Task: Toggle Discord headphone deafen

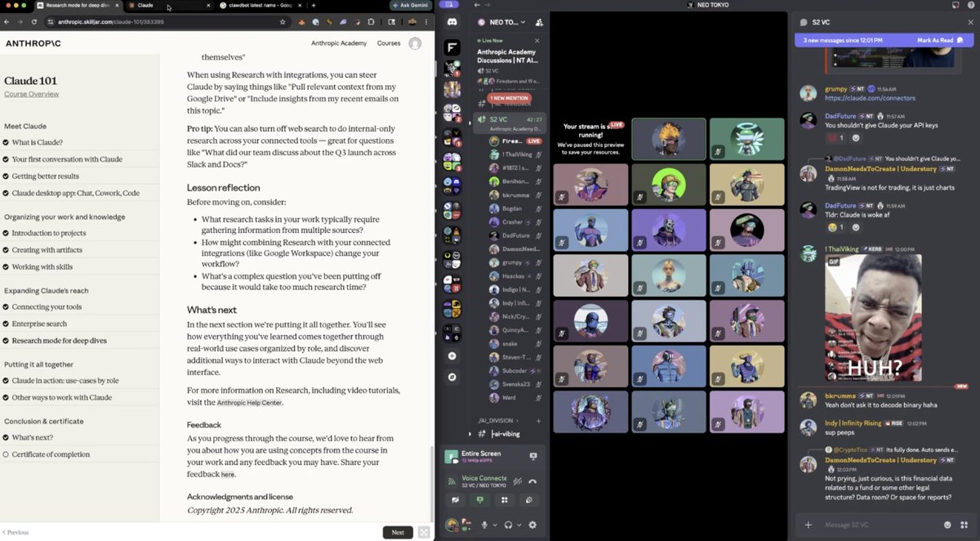Action: pos(508,525)
